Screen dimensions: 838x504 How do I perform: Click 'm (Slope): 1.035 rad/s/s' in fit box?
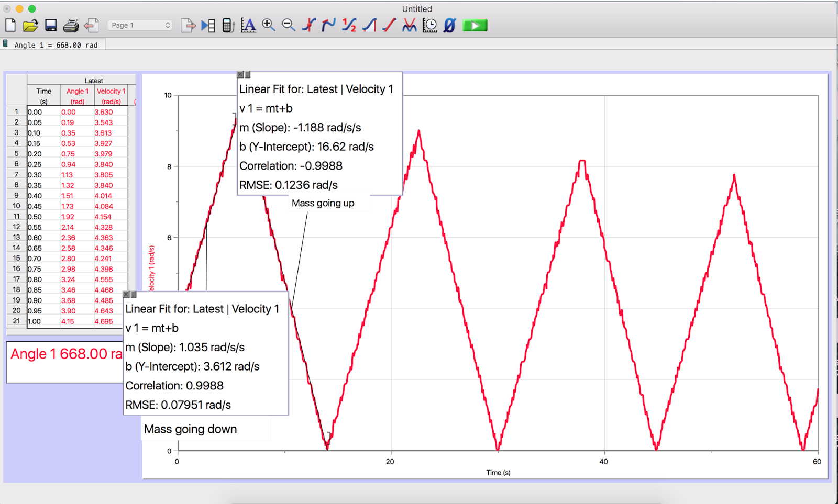tap(185, 348)
